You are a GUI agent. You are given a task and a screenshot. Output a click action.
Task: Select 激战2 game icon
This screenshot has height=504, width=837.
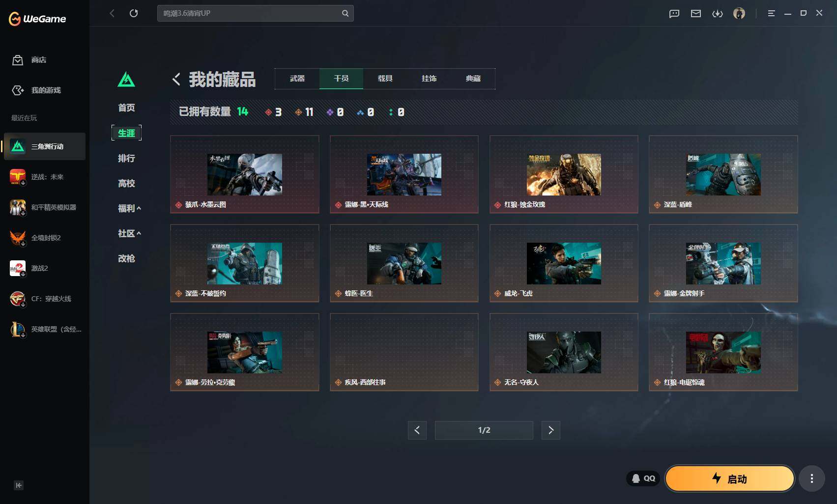click(18, 268)
